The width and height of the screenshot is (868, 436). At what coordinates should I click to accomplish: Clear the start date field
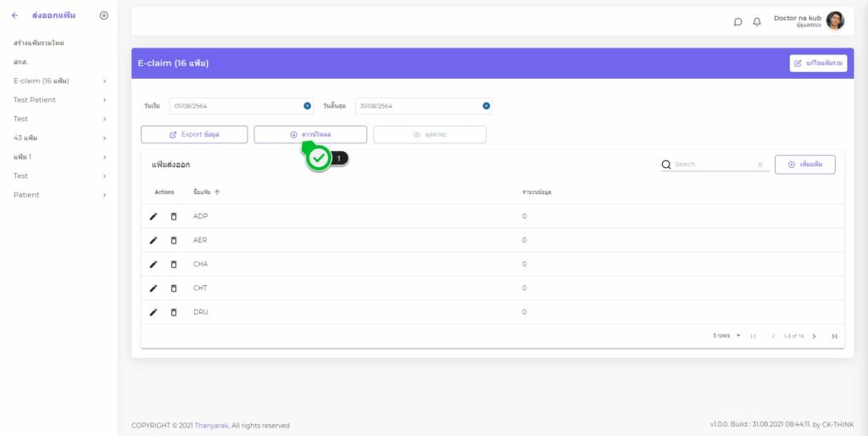(x=307, y=106)
